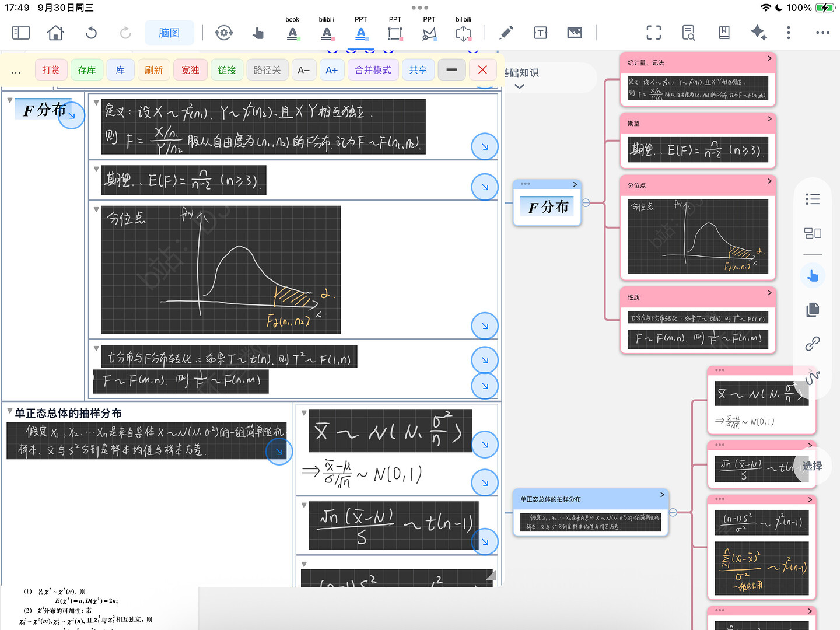Undo the last action
Image resolution: width=840 pixels, height=630 pixels.
pos(91,33)
